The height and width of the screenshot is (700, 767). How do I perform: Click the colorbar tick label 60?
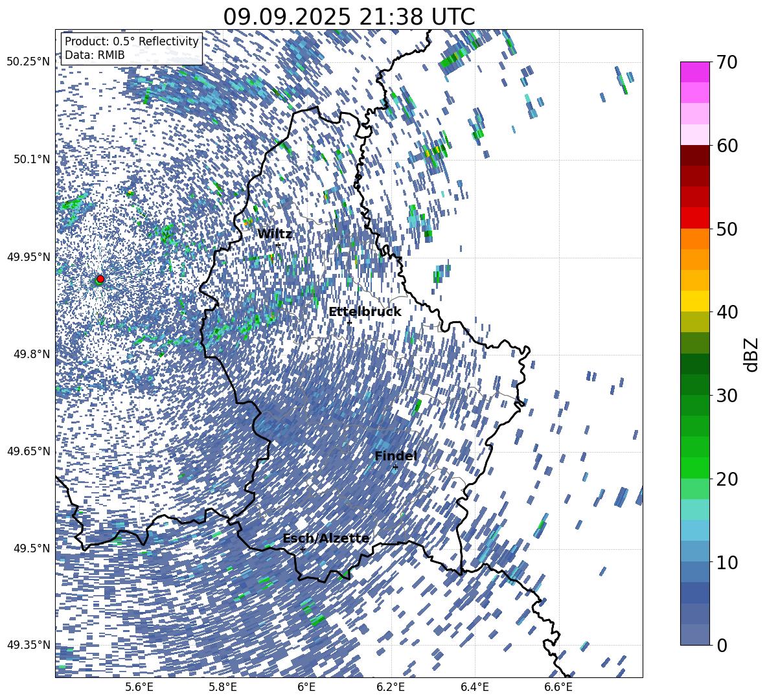(x=727, y=146)
